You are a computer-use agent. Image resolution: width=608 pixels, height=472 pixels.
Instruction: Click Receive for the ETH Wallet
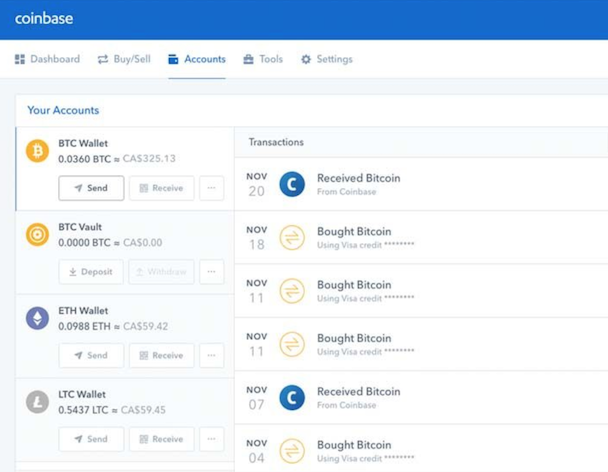pyautogui.click(x=161, y=355)
